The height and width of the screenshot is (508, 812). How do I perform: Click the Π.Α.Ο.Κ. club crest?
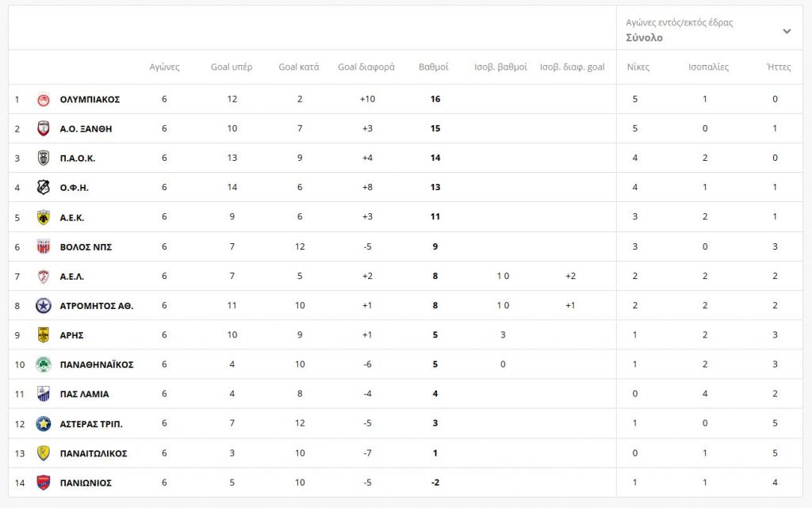point(44,159)
